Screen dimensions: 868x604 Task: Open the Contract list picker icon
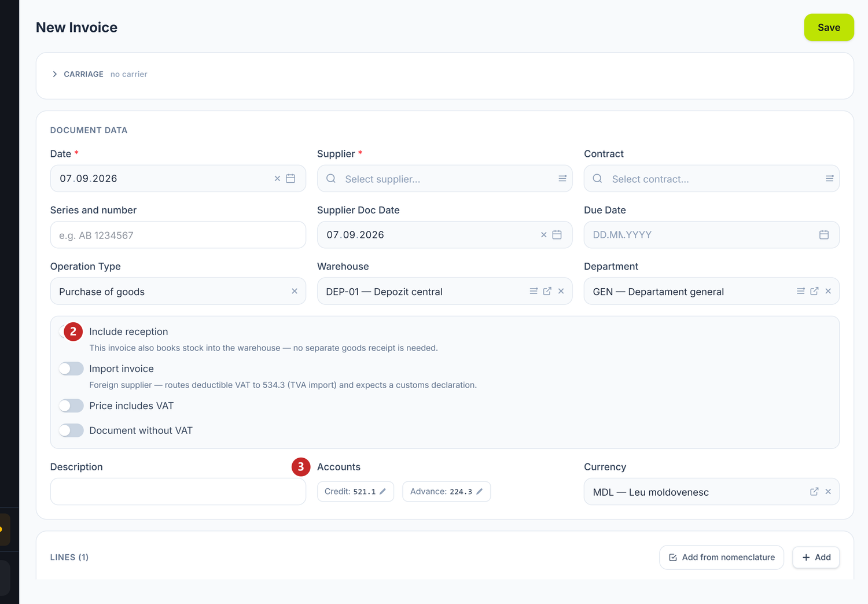[x=829, y=179]
